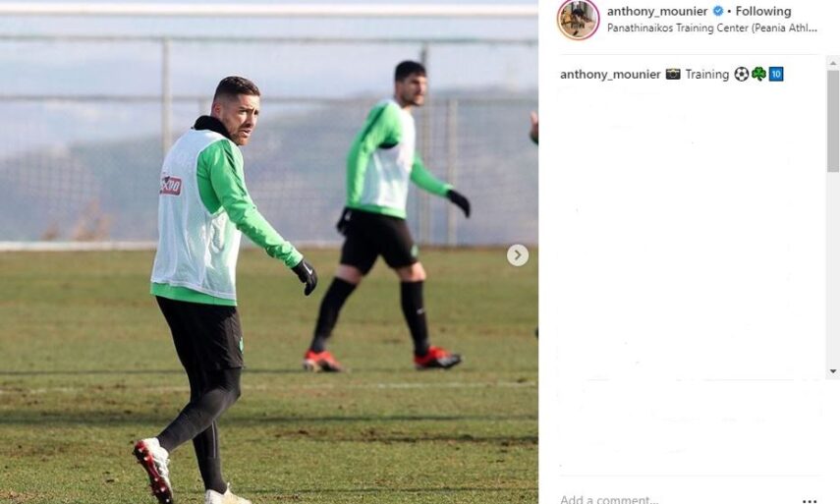Click the green shamrock emoji

[758, 74]
